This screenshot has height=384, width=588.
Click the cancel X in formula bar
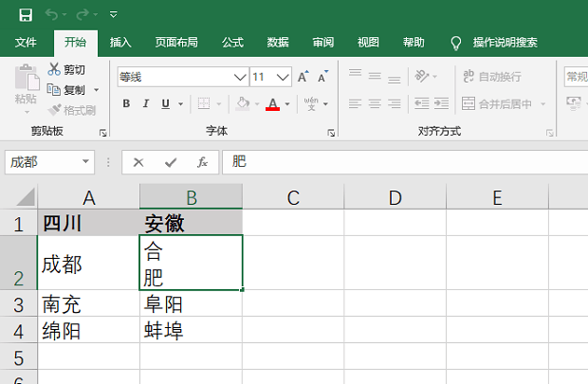click(138, 162)
